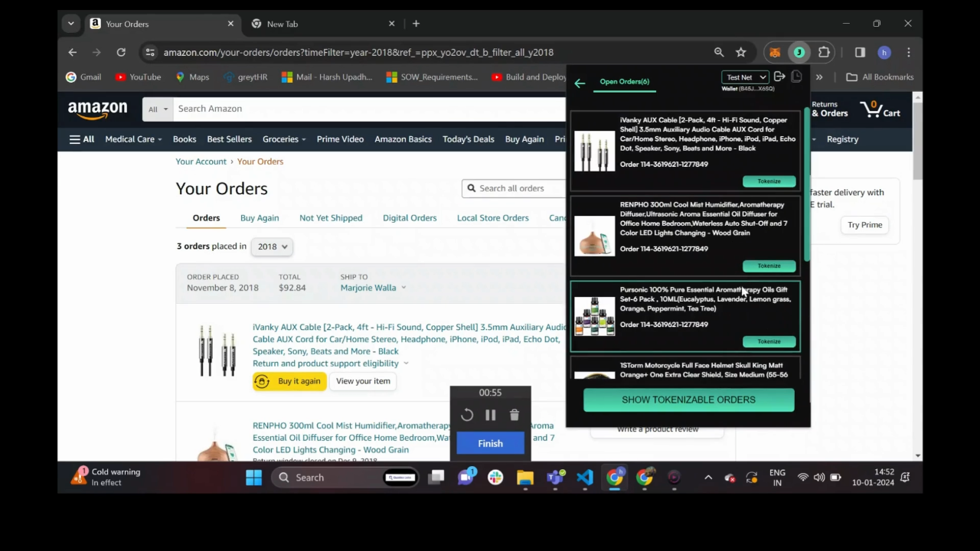Click the Search Amazon input field
980x551 pixels.
[369, 109]
